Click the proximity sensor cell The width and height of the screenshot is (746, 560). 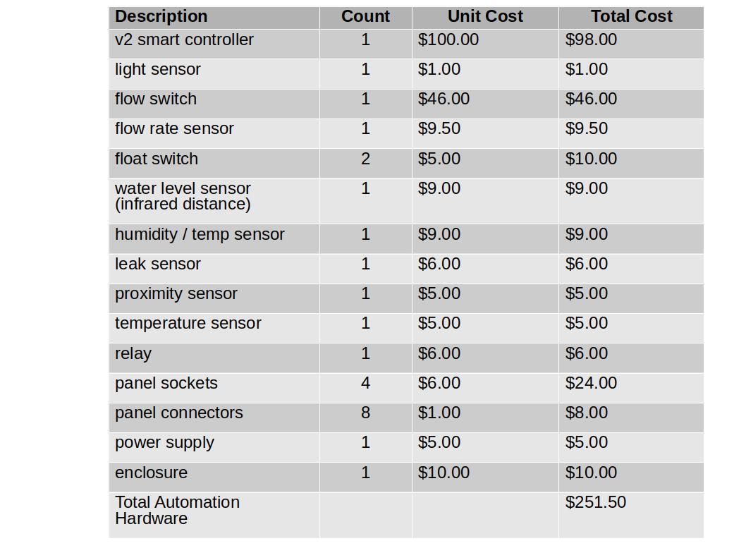pos(214,298)
